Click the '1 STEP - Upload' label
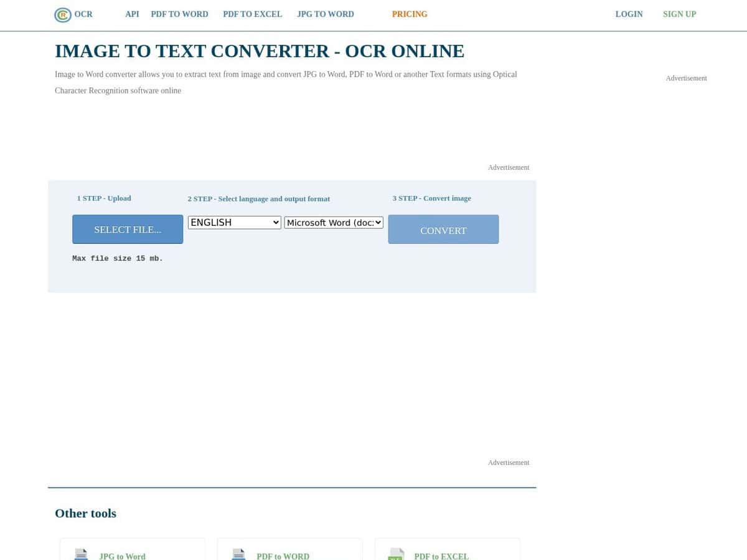747x560 pixels. pos(104,198)
